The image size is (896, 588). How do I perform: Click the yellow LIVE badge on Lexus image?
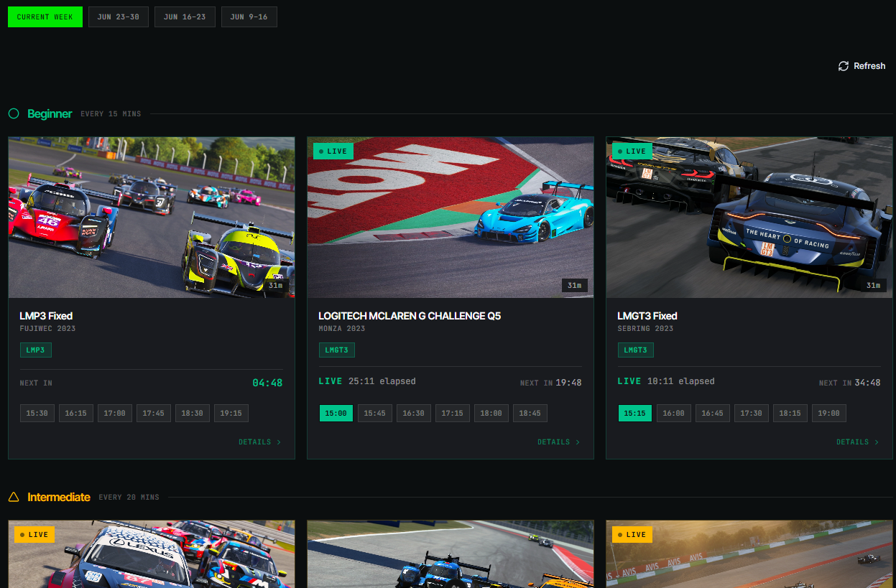pyautogui.click(x=34, y=535)
